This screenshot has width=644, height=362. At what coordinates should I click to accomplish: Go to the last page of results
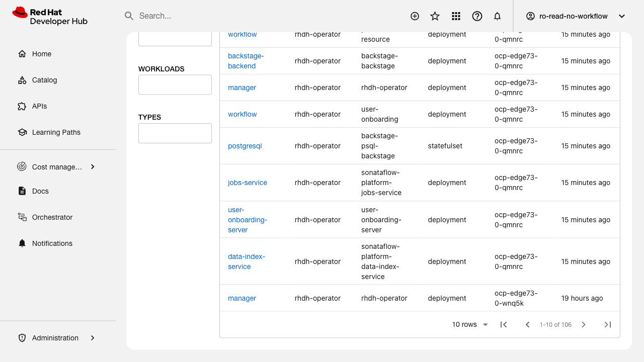(x=607, y=325)
